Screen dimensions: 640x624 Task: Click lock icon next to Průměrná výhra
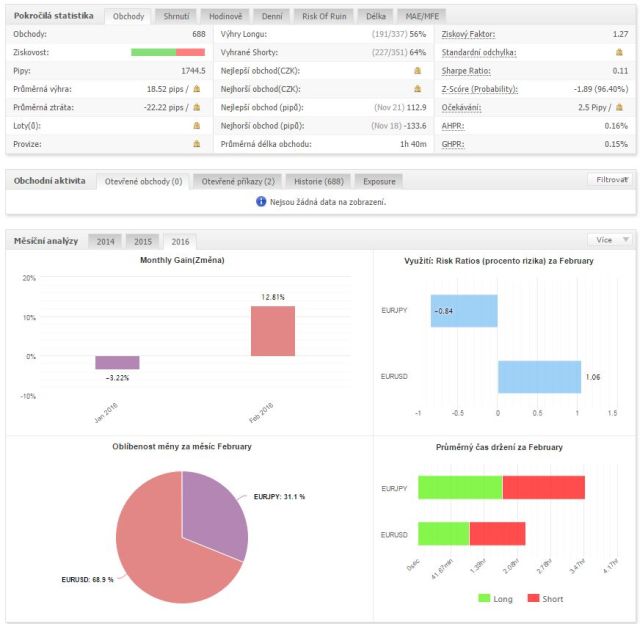tap(196, 89)
